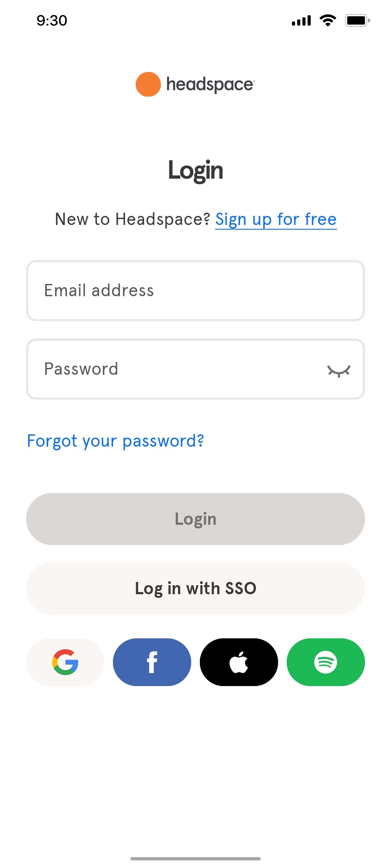Log in with Facebook

[152, 662]
